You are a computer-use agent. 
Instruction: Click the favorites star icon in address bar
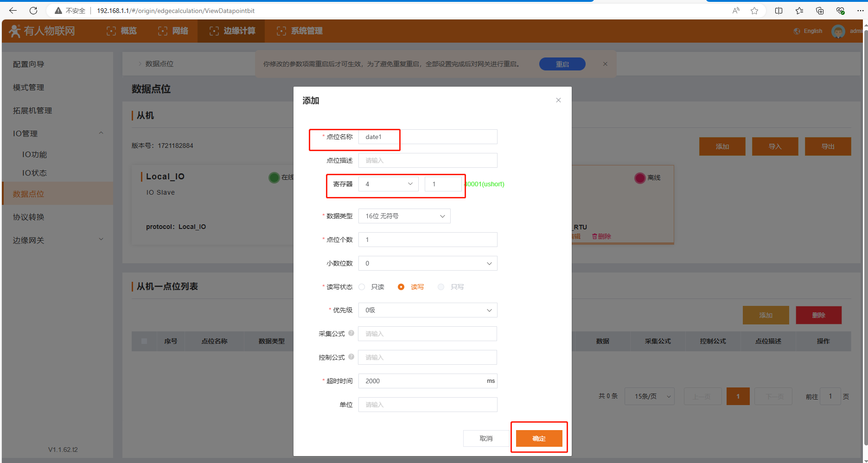click(754, 11)
